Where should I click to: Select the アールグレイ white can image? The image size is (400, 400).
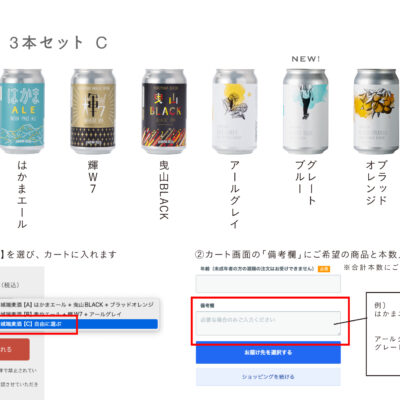235,111
